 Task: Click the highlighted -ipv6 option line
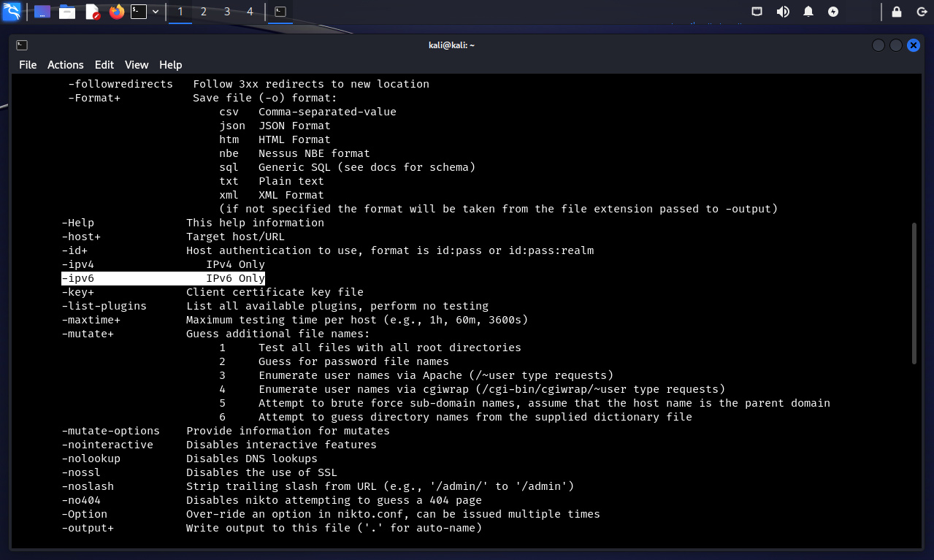[163, 278]
